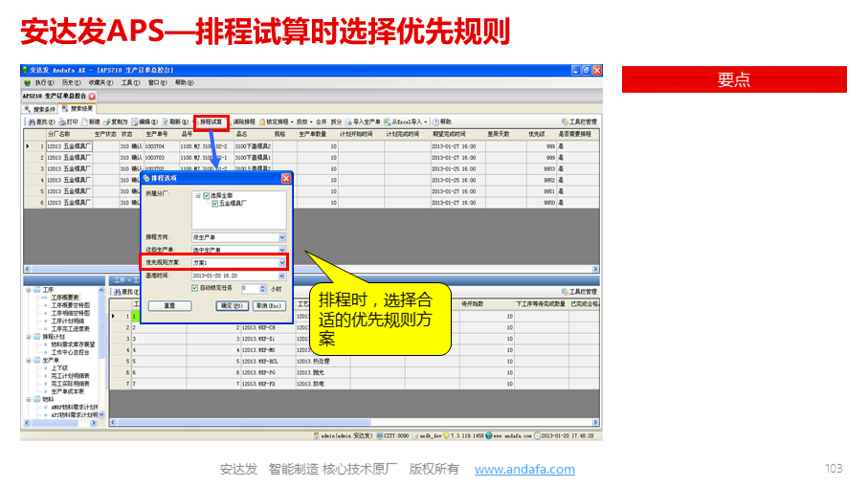
Task: Open the 基准时间 date dropdown
Action: (281, 276)
